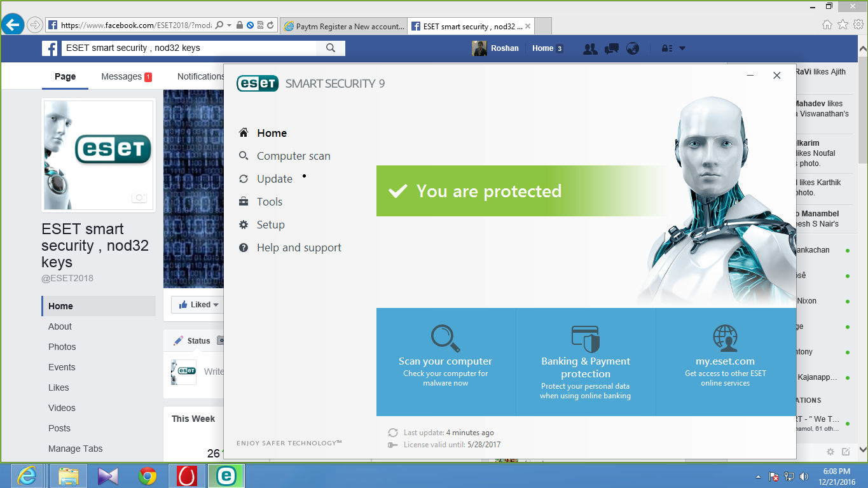Open Setup in ESET sidebar

tap(271, 225)
